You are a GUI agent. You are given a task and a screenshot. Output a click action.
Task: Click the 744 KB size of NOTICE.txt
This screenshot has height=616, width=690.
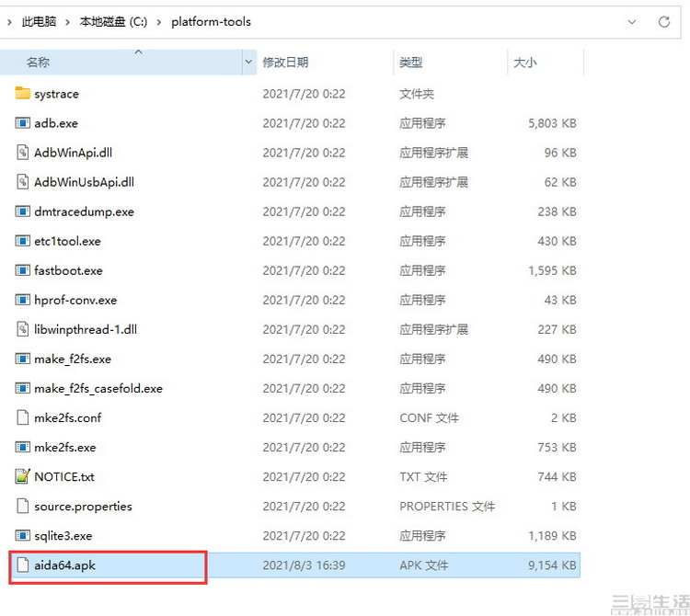point(558,476)
